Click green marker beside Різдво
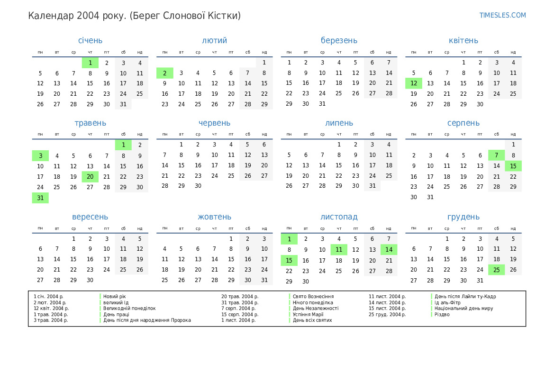The height and width of the screenshot is (392, 554). 432,314
